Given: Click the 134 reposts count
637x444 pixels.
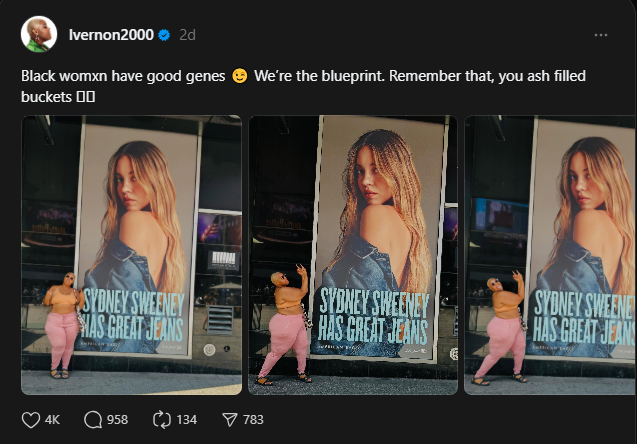Looking at the screenshot, I should point(186,420).
